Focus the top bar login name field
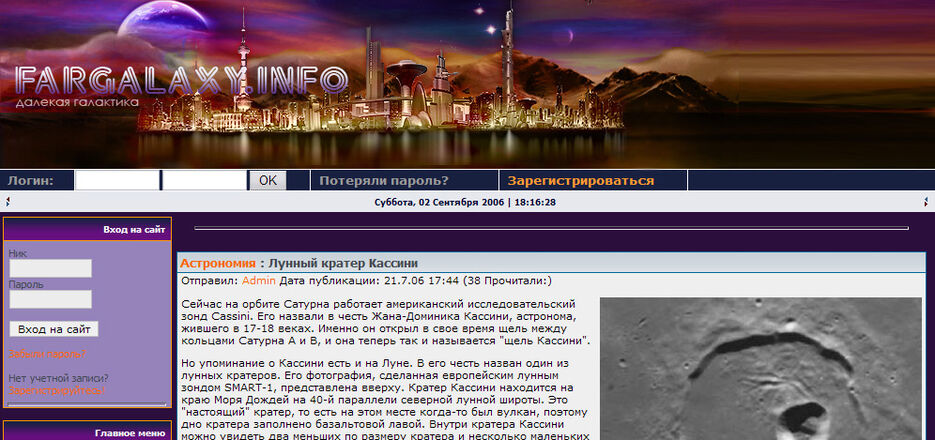This screenshot has width=935, height=440. (x=117, y=181)
